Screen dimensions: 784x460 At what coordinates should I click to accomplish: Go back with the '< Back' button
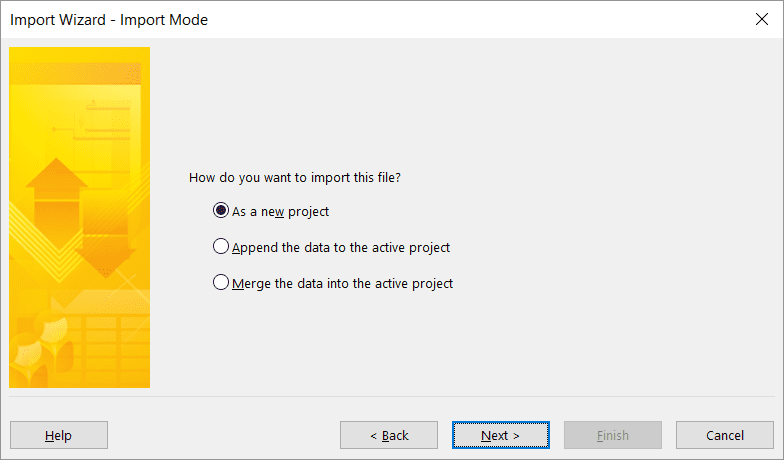pos(389,435)
